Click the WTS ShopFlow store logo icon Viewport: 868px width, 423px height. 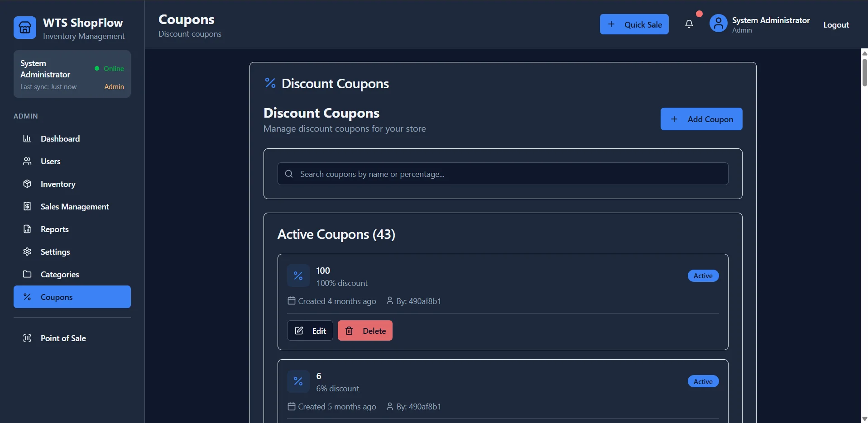[25, 28]
